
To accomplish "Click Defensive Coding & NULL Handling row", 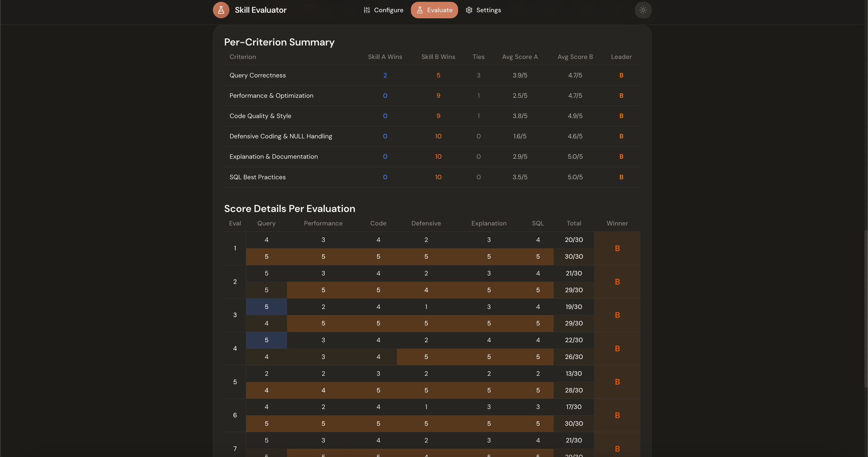I will 281,136.
